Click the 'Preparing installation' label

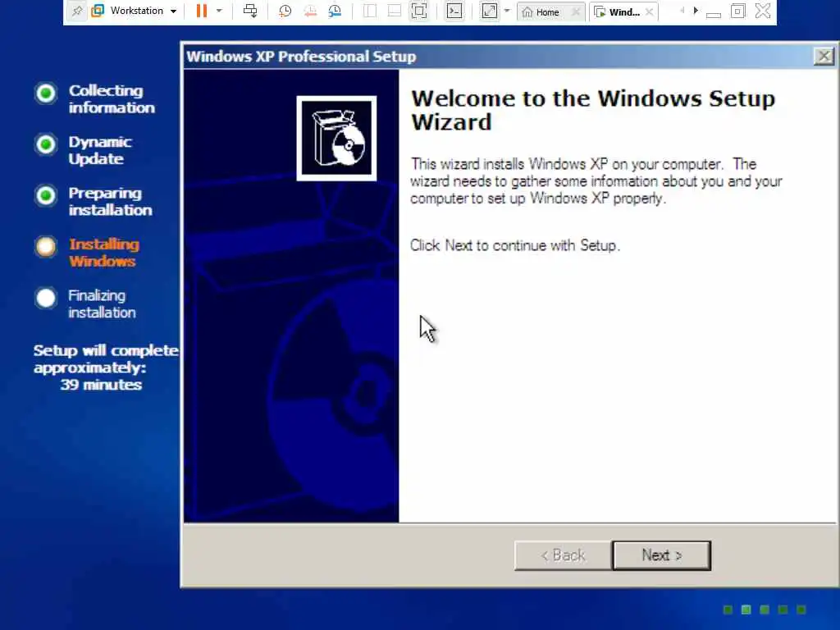click(111, 202)
